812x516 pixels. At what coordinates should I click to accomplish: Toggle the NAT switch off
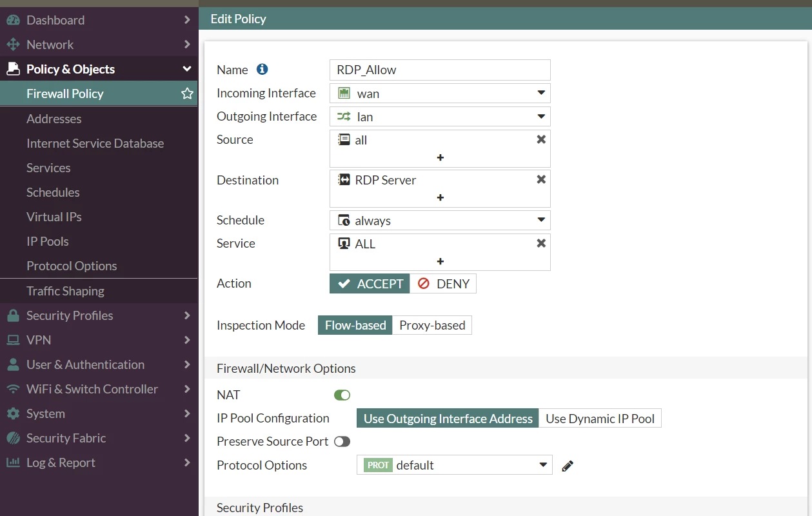[x=342, y=395]
